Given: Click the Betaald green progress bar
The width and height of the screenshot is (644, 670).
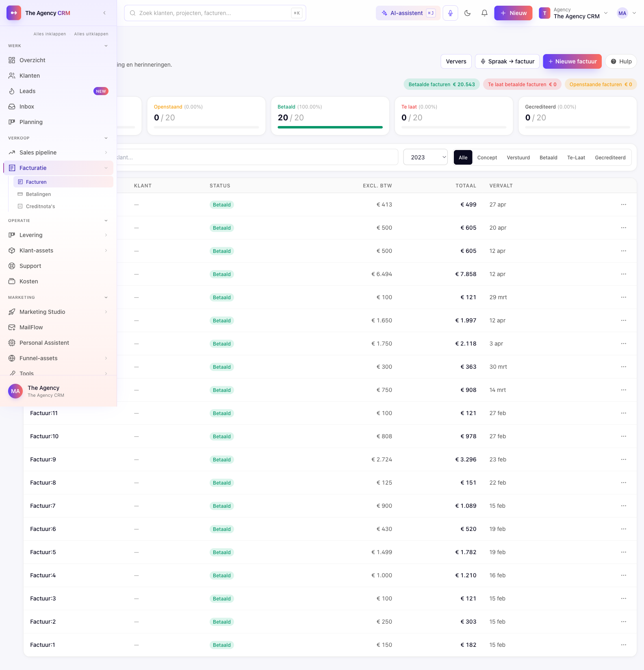Looking at the screenshot, I should point(330,127).
